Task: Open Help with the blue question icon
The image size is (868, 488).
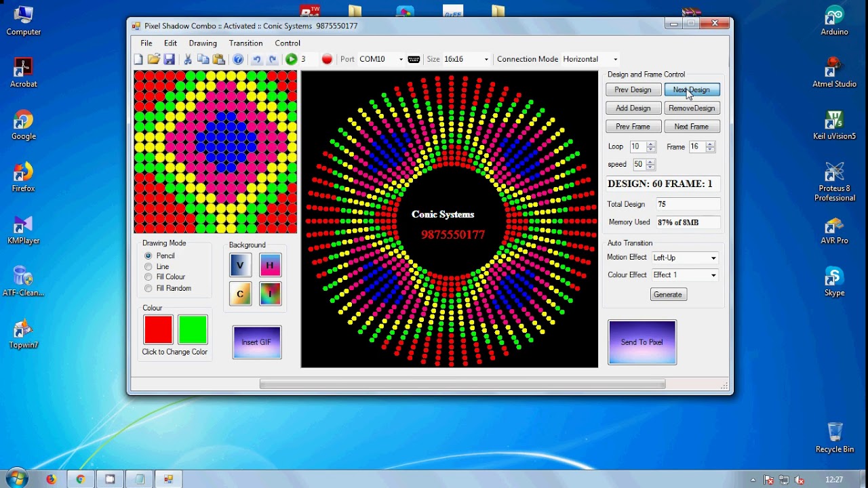Action: [238, 60]
